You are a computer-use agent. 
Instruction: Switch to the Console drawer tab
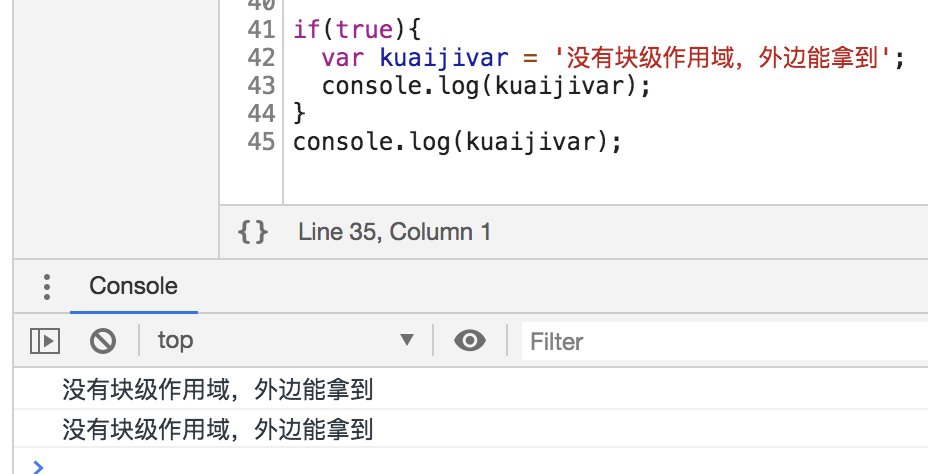point(133,286)
